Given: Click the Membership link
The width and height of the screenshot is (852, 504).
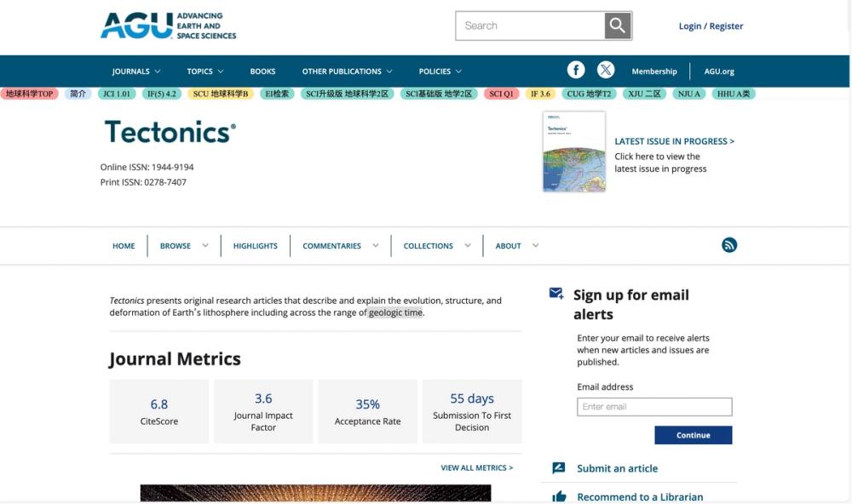Looking at the screenshot, I should [x=654, y=72].
